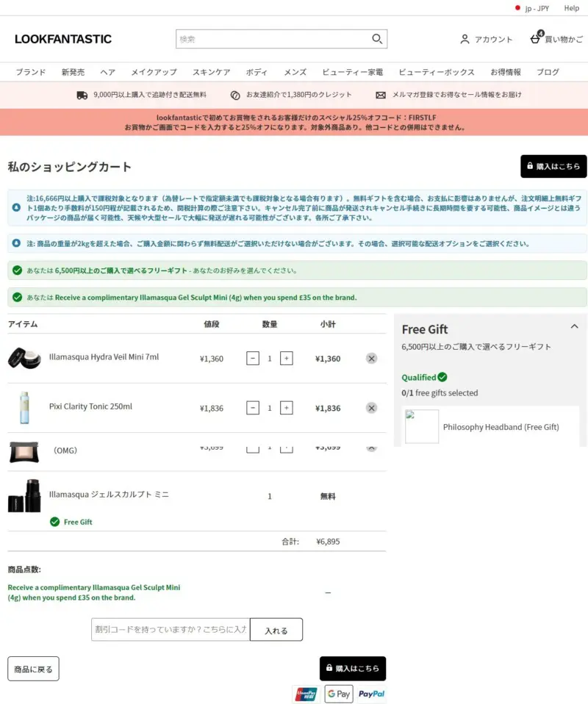Increase Pixi Clarity Tonic quantity with plus
This screenshot has width=588, height=704.
[287, 408]
